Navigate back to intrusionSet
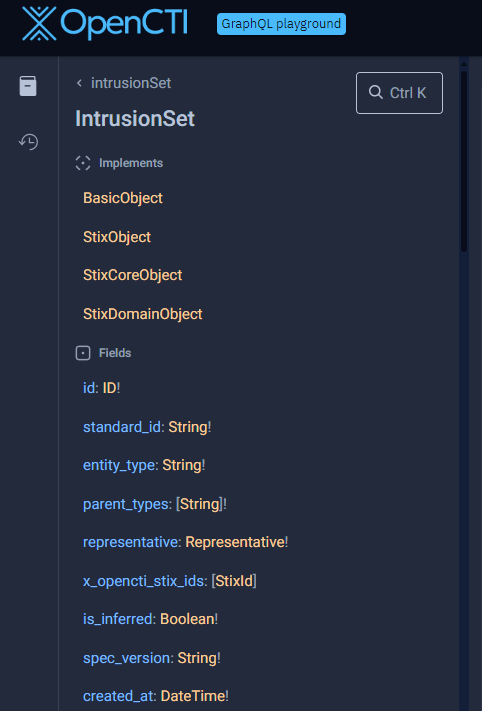The width and height of the screenshot is (482, 711). coord(131,83)
